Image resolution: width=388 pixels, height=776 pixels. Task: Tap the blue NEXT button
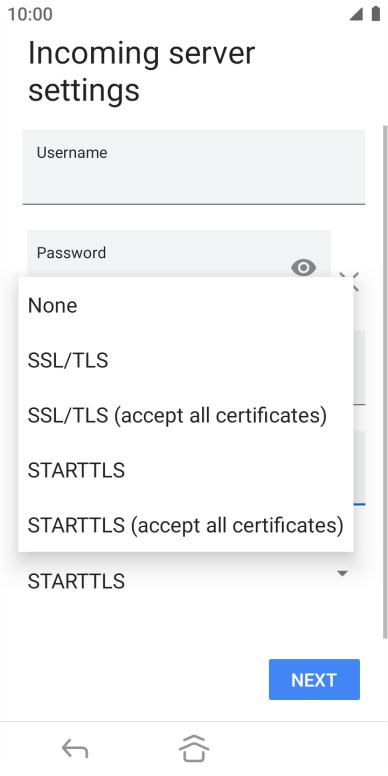pos(314,679)
